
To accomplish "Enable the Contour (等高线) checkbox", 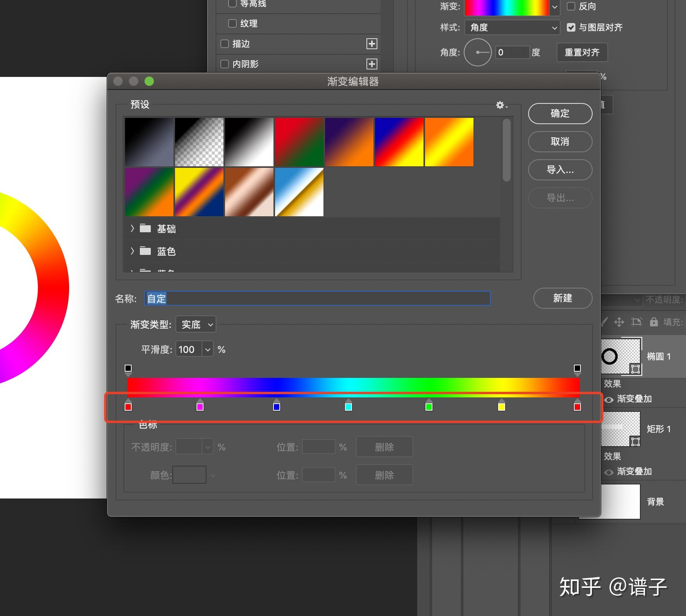I will 232,4.
